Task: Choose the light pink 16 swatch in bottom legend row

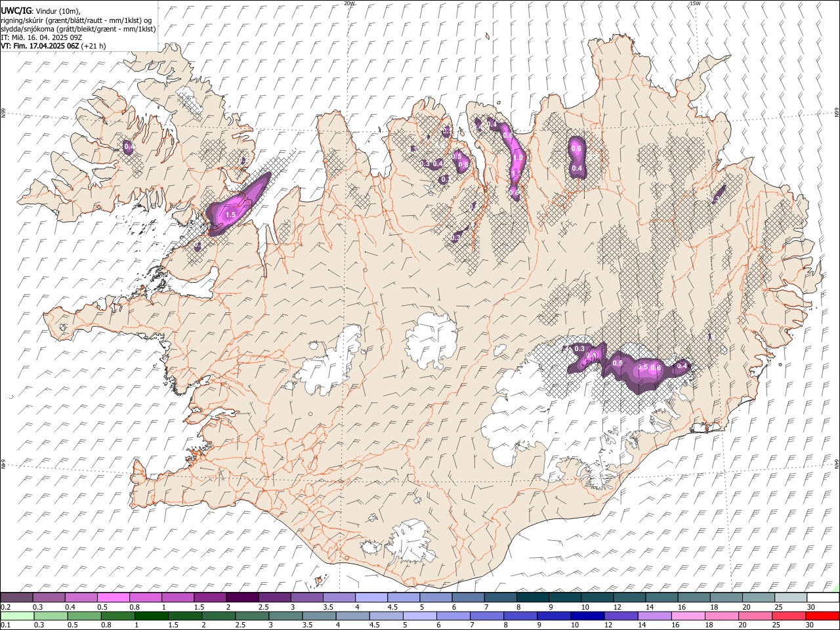Action: tap(688, 616)
